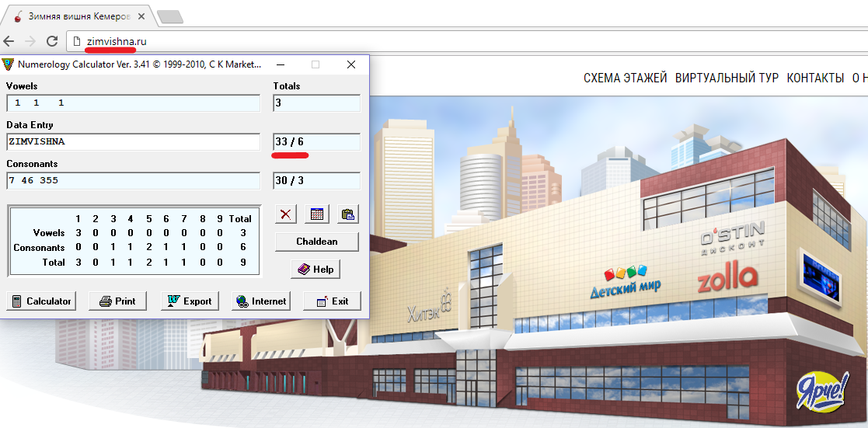Click the Data Entry label

coord(30,125)
